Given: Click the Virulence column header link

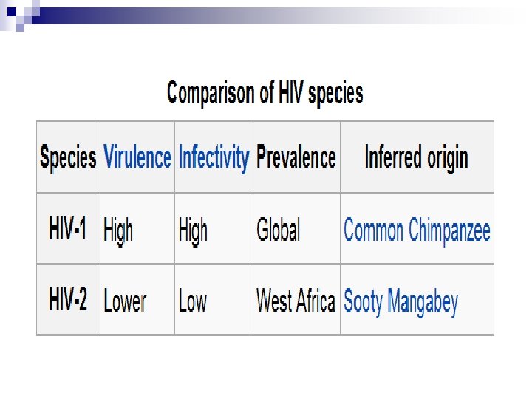Looking at the screenshot, I should [137, 157].
